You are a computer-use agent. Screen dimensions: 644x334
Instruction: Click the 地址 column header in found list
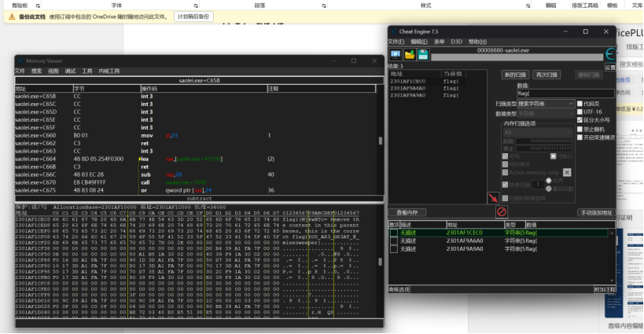(x=415, y=74)
